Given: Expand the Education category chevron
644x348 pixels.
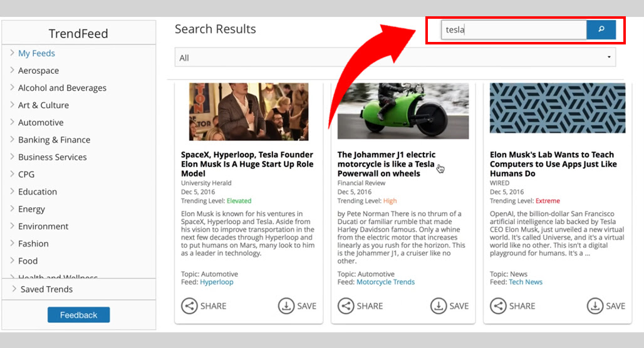Looking at the screenshot, I should [12, 192].
